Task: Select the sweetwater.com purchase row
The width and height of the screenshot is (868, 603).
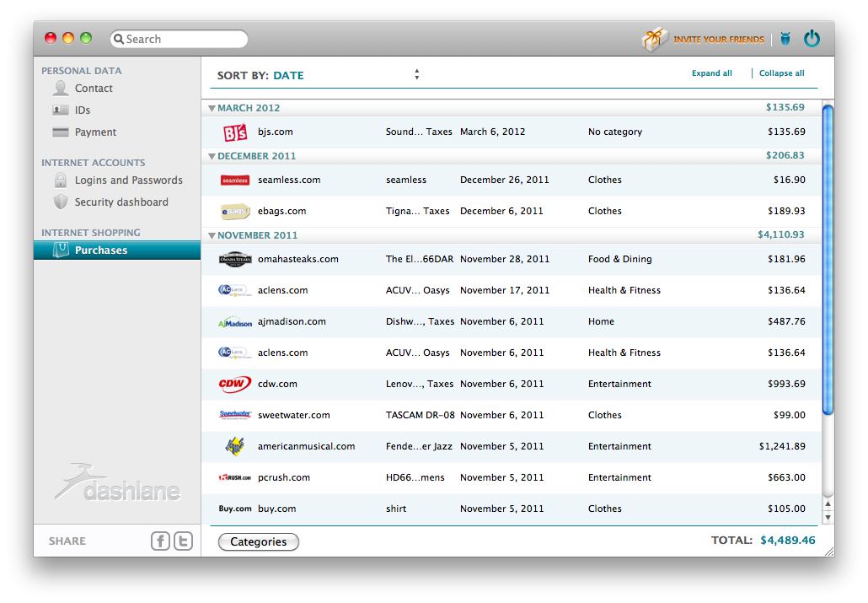Action: (x=512, y=415)
